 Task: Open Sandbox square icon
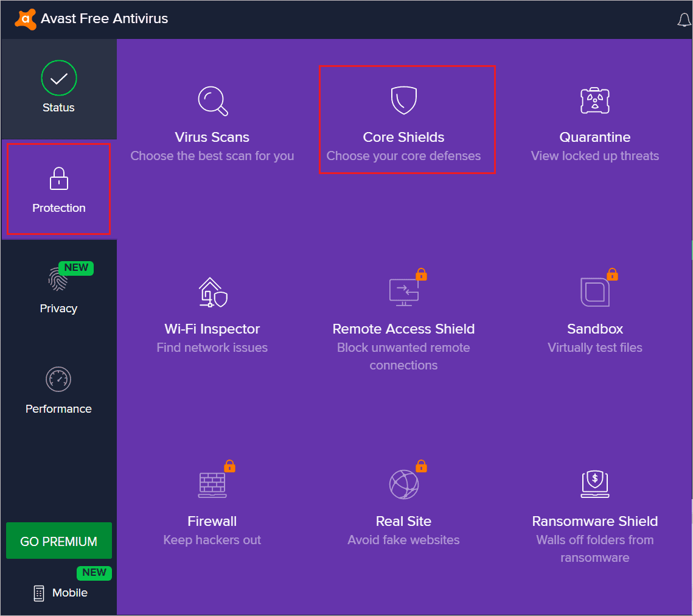pyautogui.click(x=595, y=292)
